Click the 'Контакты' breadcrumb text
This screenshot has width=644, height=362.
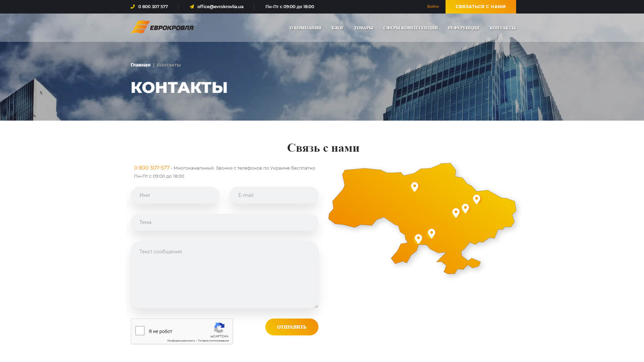point(169,65)
